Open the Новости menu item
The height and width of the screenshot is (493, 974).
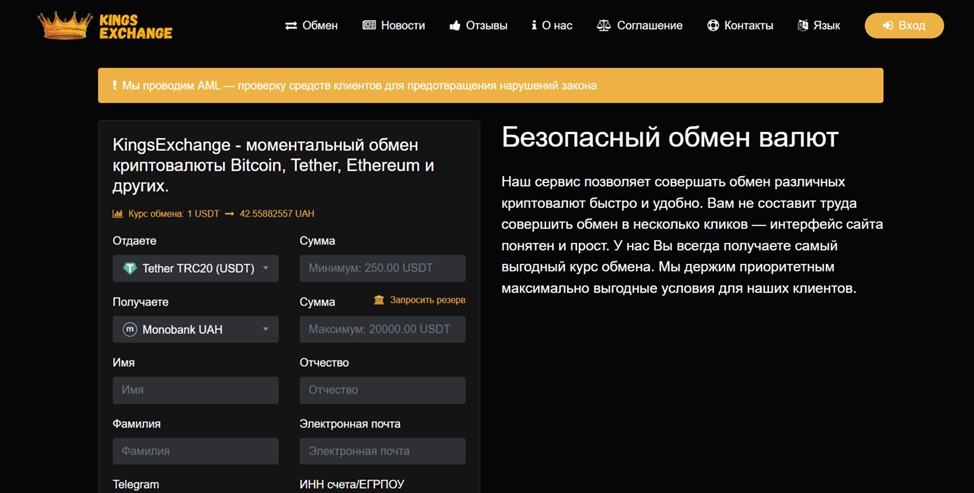tap(394, 26)
